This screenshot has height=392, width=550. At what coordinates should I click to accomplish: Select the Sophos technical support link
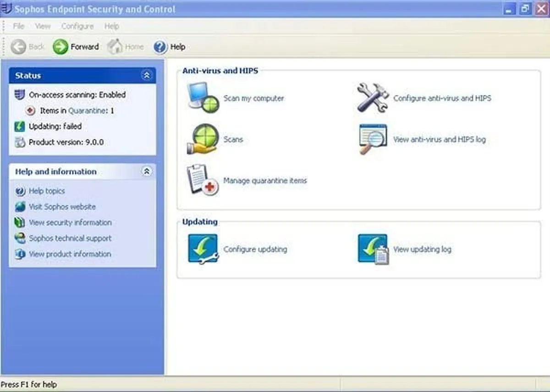coord(70,238)
